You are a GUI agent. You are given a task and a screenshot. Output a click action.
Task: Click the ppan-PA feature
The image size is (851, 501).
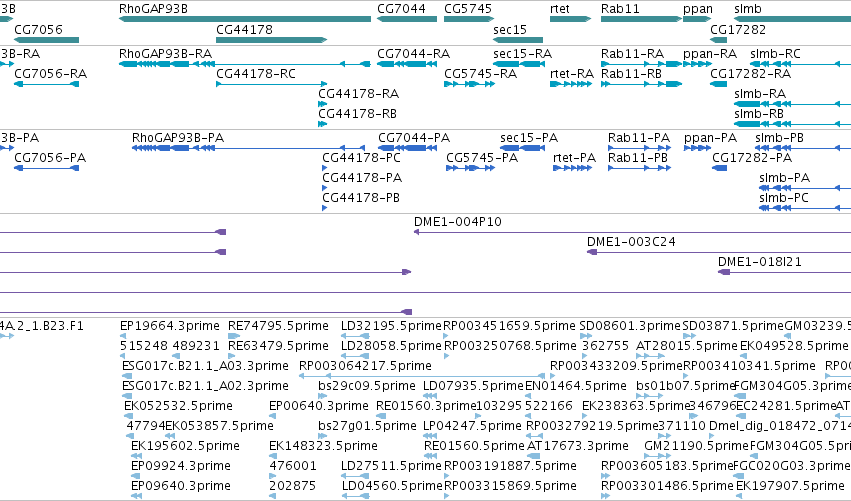coord(697,148)
